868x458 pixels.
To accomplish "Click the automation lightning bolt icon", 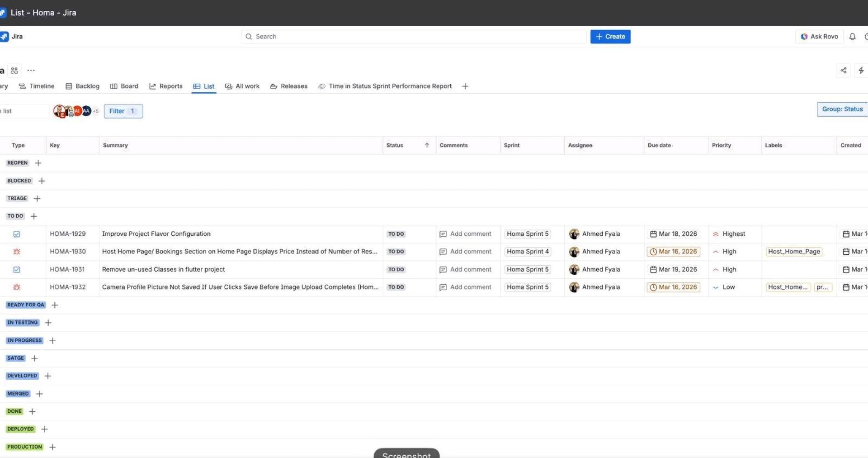I will tap(861, 70).
